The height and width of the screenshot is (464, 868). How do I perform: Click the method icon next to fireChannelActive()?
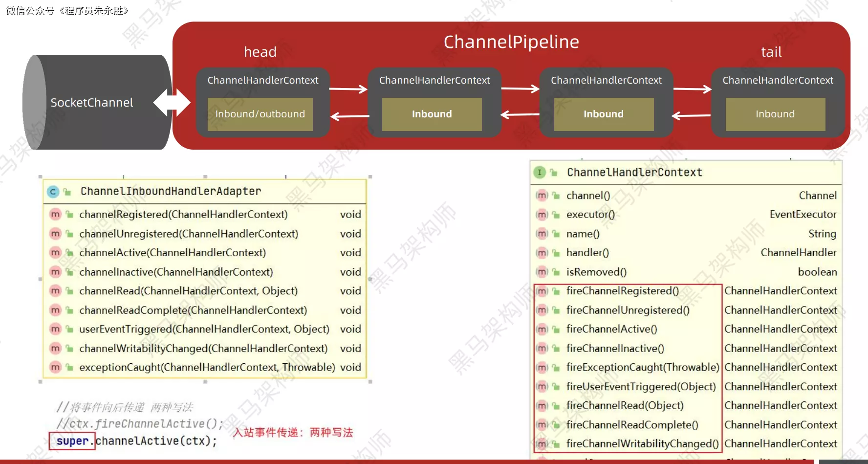(x=542, y=330)
